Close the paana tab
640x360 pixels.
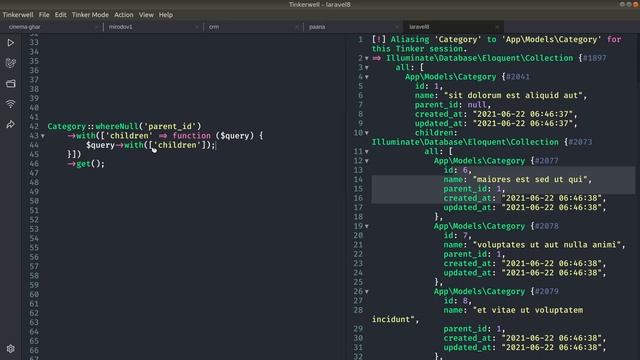397,27
